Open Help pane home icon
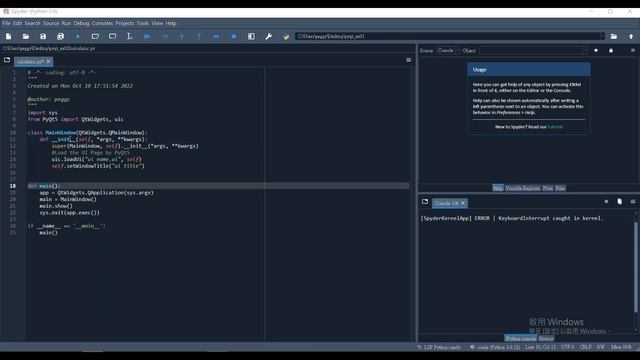 pos(596,51)
